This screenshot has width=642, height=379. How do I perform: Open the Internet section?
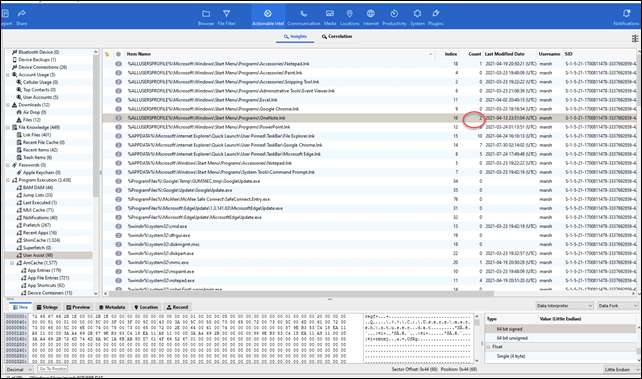(x=371, y=17)
